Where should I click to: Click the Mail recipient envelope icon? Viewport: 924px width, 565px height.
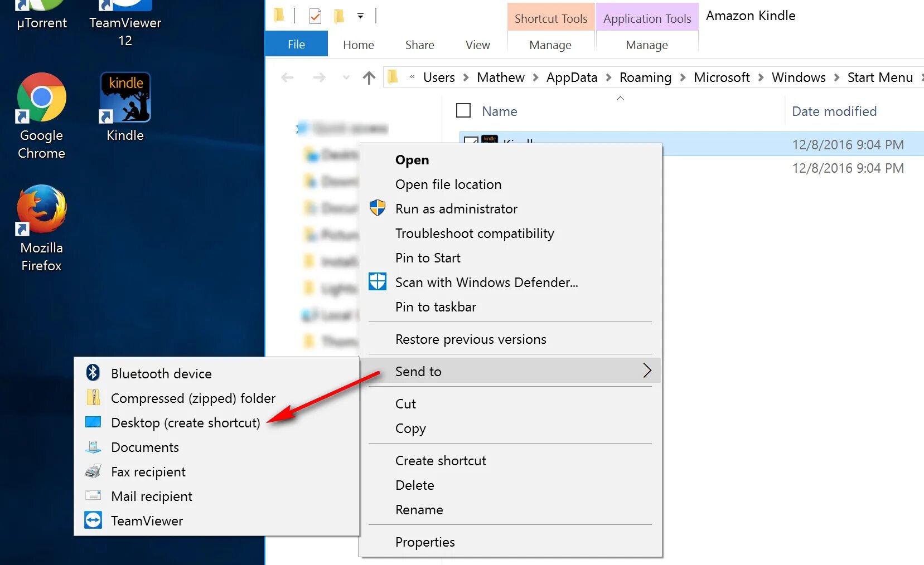coord(93,495)
